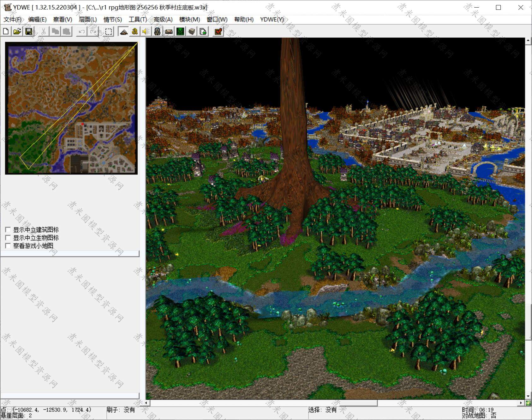Open the Sound Editor speaker icon
This screenshot has width=532, height=420.
point(146,31)
